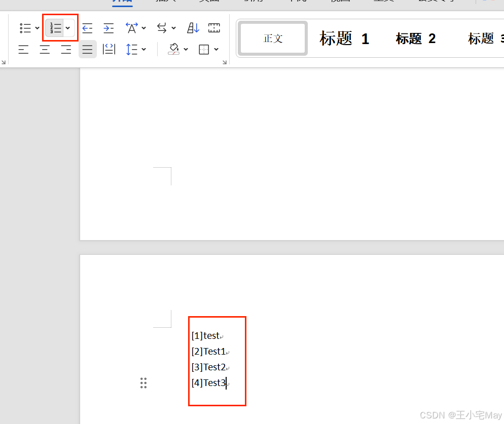Open line spacing options
Viewport: 504px width, 424px height.
[132, 50]
